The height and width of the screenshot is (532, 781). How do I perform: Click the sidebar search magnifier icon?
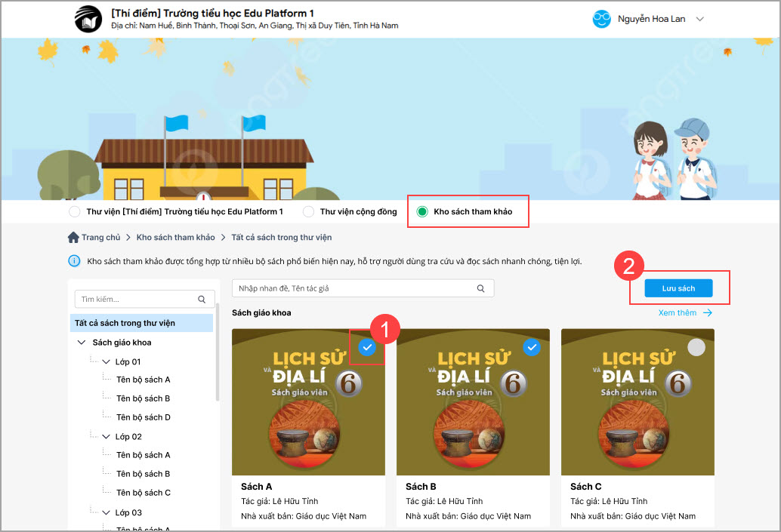click(202, 299)
